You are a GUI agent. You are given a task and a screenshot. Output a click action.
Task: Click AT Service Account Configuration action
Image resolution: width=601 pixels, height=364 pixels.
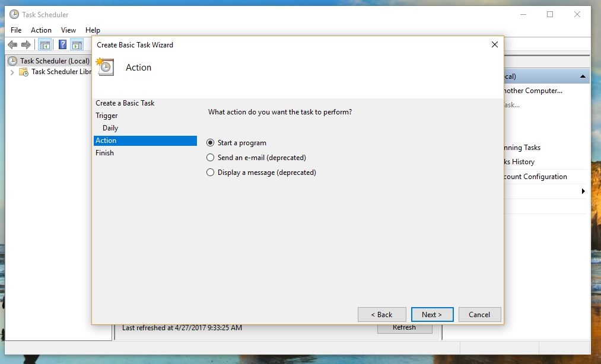[x=536, y=177]
